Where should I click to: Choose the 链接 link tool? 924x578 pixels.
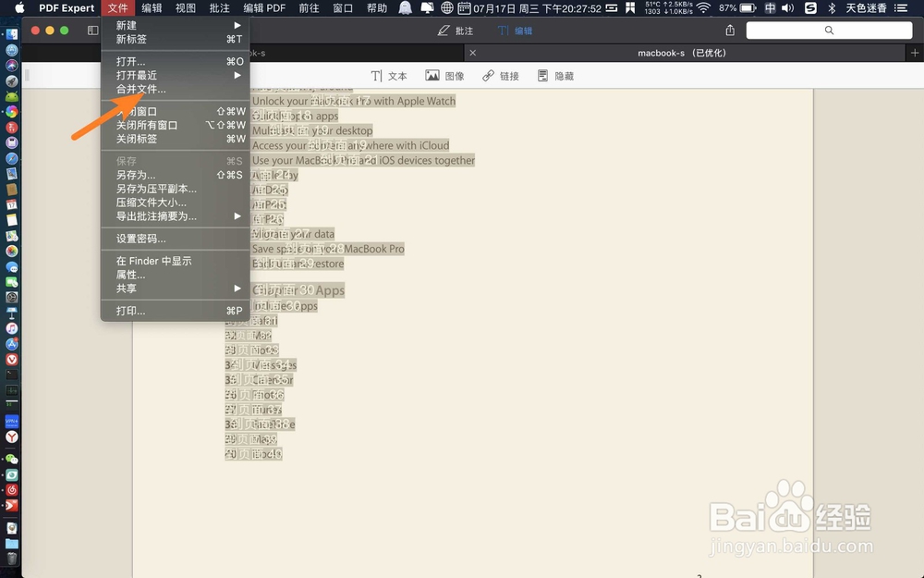pos(500,76)
